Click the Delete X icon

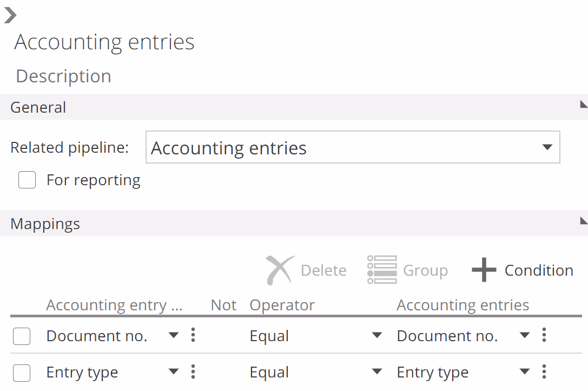coord(280,270)
